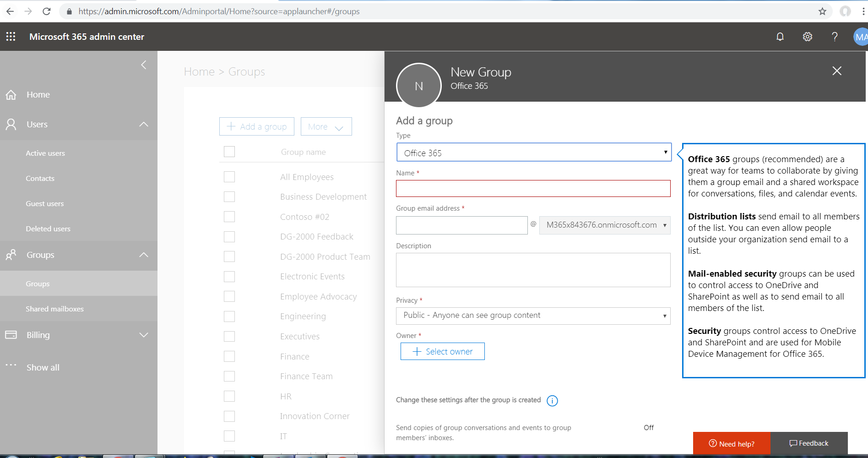
Task: Click the Add a group button
Action: (257, 126)
